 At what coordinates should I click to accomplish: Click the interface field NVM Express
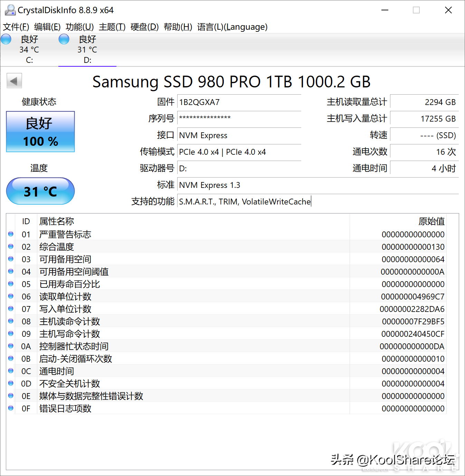pos(239,135)
